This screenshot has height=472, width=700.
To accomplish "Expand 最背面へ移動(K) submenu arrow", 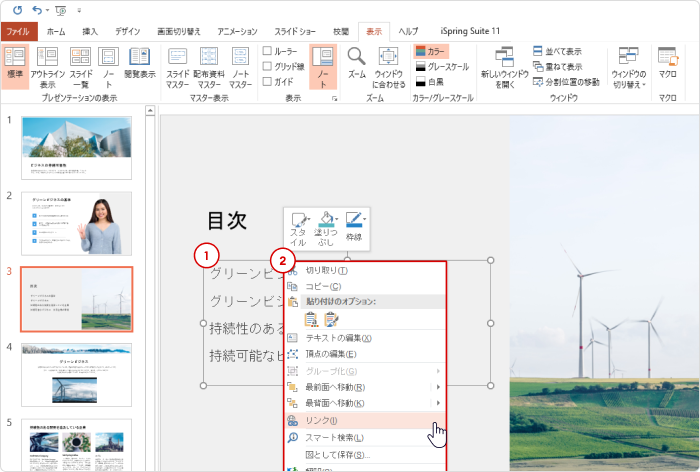I will coord(438,403).
